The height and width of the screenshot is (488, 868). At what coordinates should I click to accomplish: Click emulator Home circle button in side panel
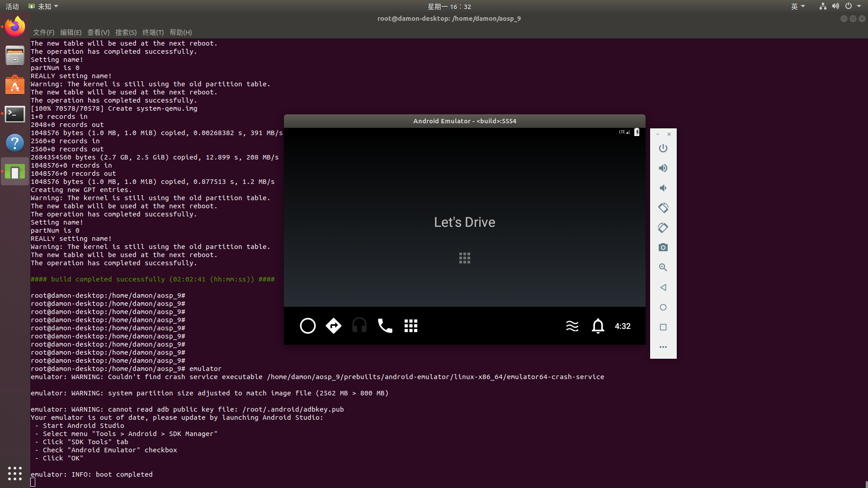(663, 307)
